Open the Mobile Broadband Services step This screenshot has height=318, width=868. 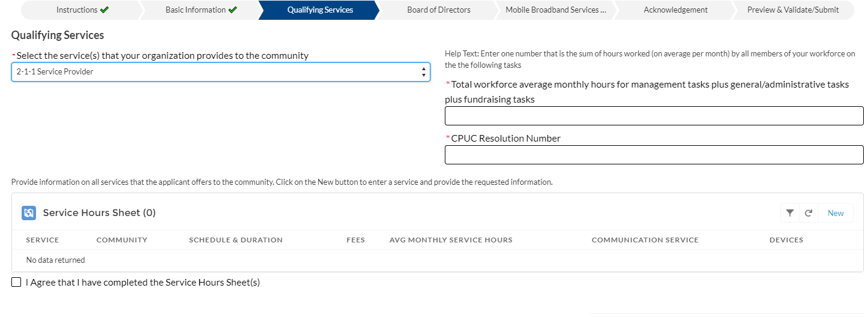click(x=555, y=10)
